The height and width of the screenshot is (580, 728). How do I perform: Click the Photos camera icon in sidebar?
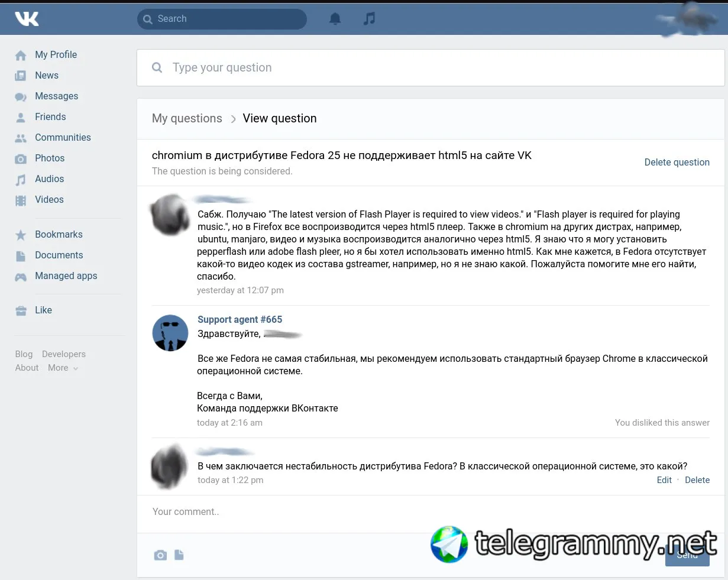(21, 158)
